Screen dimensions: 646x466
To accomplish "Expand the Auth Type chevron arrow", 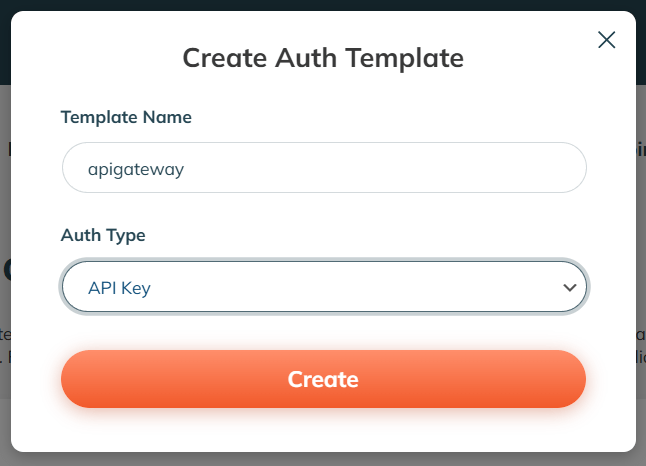I will [569, 287].
